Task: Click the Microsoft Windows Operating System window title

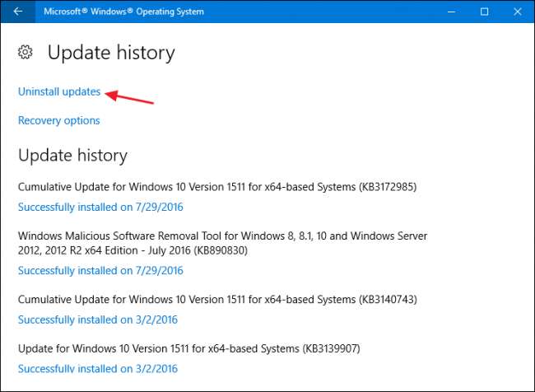Action: tap(125, 12)
